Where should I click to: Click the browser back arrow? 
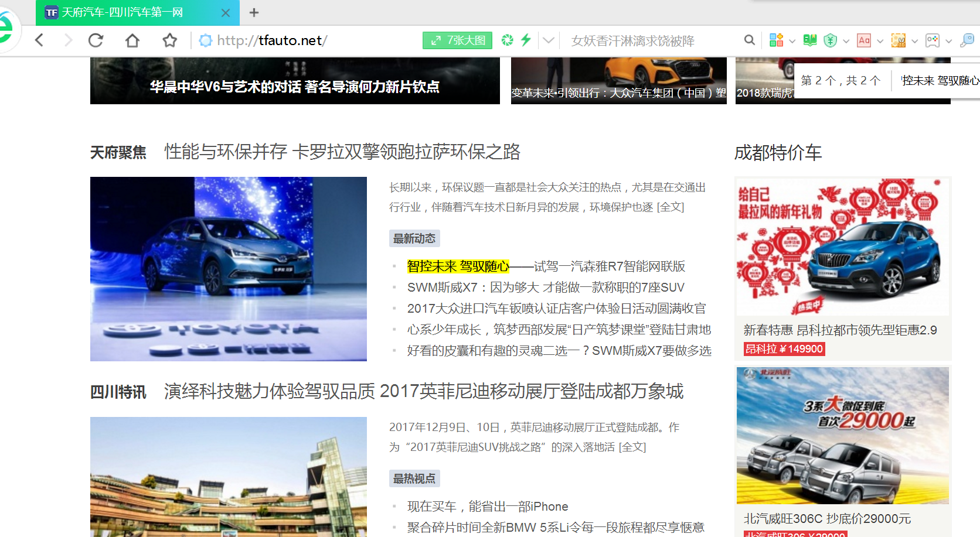pos(39,40)
